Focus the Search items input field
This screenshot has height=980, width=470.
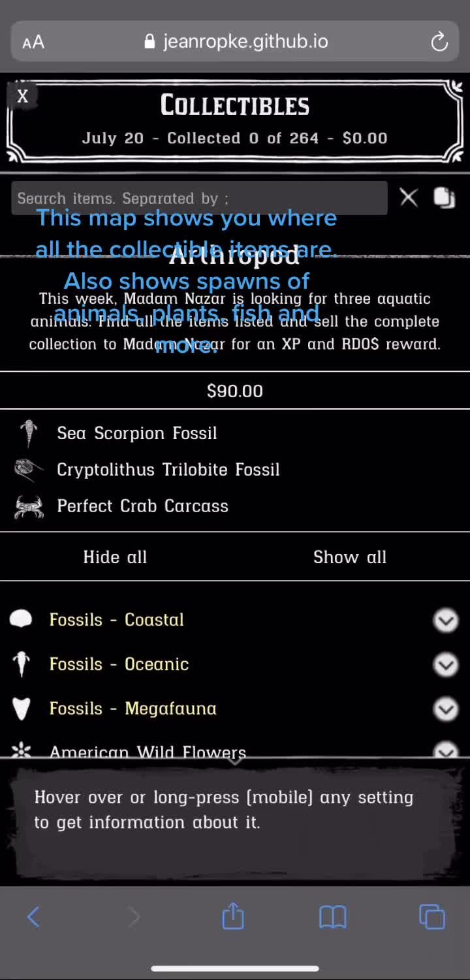(x=196, y=198)
